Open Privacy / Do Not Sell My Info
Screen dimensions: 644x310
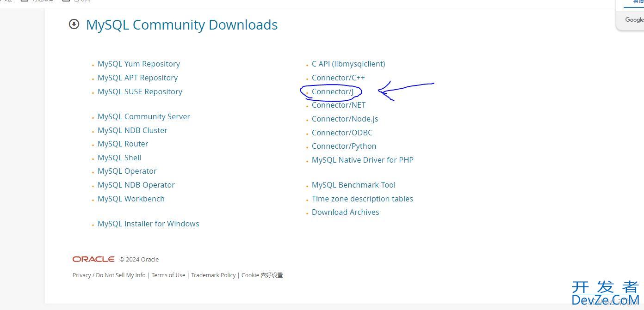pyautogui.click(x=109, y=275)
